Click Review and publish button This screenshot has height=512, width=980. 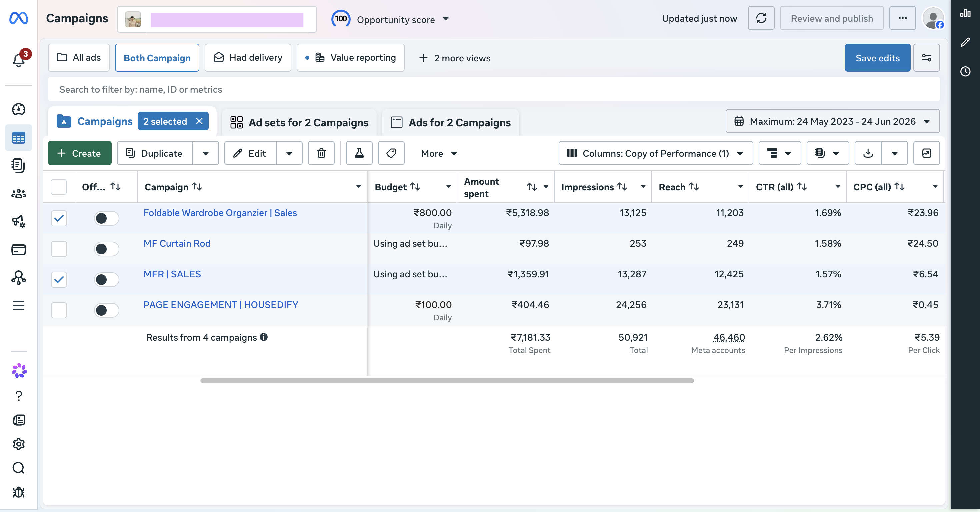tap(832, 18)
